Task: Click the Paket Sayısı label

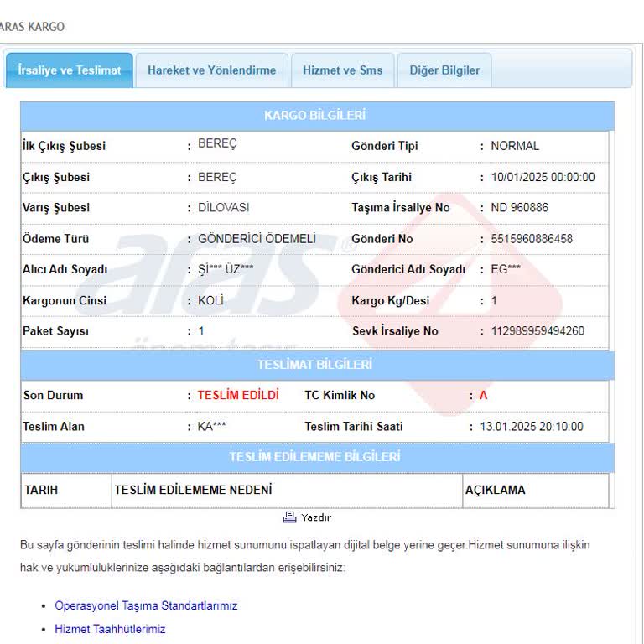Action: click(56, 331)
